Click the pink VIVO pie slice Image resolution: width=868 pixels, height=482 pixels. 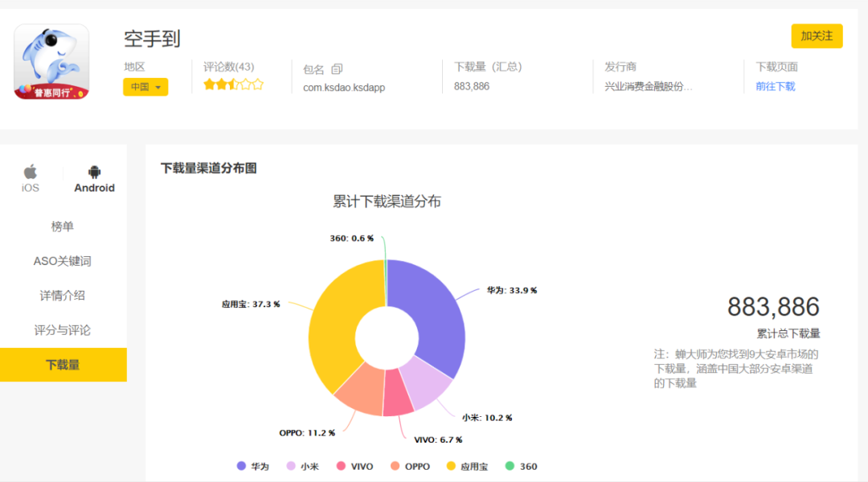[398, 395]
